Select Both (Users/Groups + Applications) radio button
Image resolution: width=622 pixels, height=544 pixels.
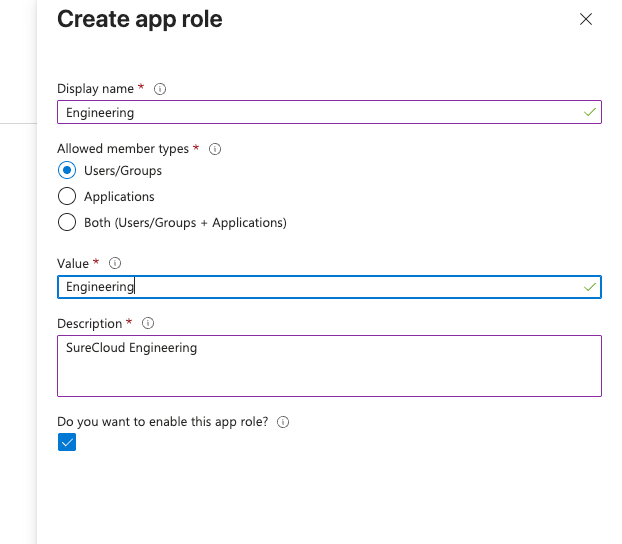pos(67,222)
